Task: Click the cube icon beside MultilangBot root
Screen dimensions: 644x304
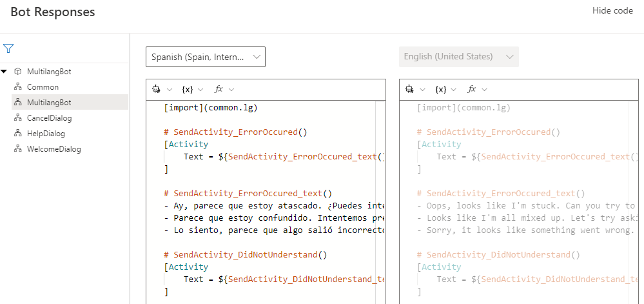Action: tap(17, 72)
